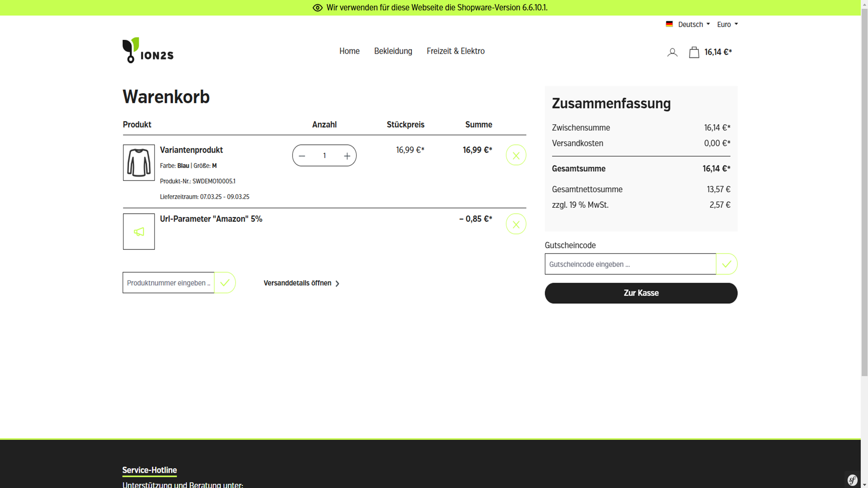Focus the Gutscheincode eingeben field
The width and height of the screenshot is (868, 488).
pyautogui.click(x=630, y=264)
